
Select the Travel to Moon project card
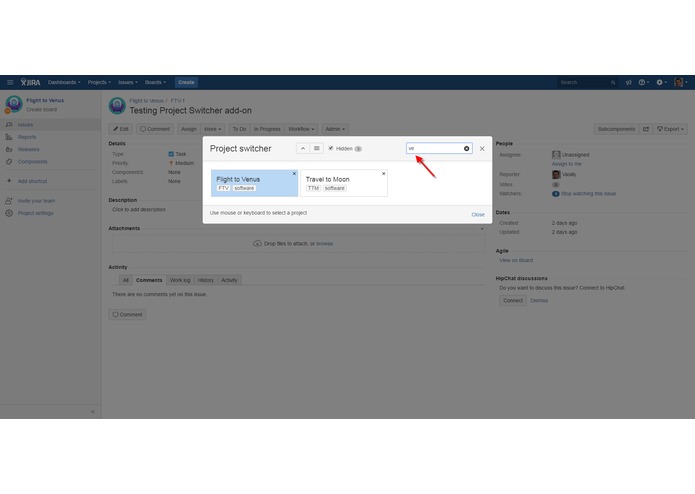pos(344,183)
